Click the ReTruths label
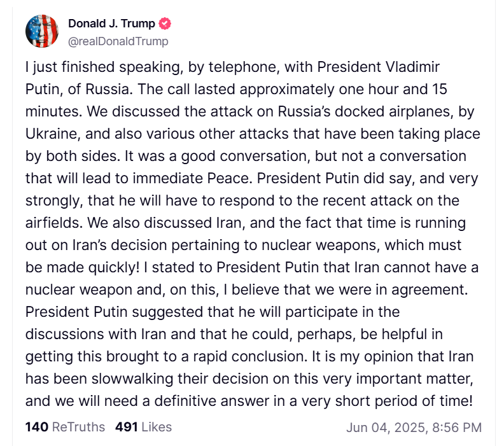 click(x=78, y=426)
